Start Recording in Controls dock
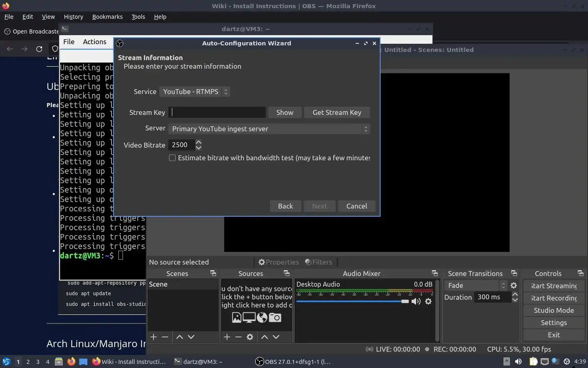Viewport: 588px width, 368px height. pyautogui.click(x=554, y=298)
